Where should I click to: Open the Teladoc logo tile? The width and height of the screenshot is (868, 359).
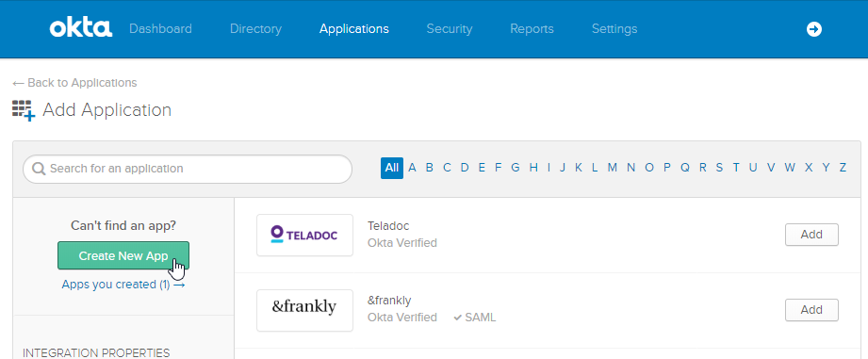point(304,235)
